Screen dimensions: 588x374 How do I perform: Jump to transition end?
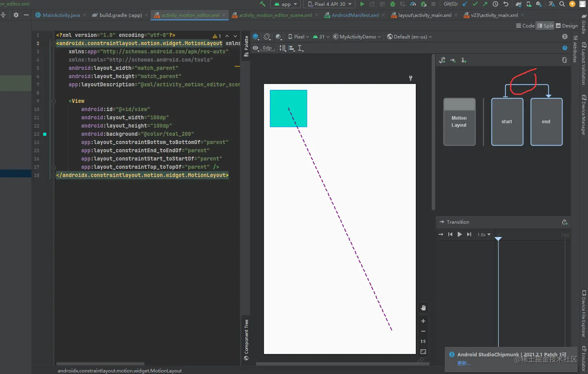(x=469, y=234)
